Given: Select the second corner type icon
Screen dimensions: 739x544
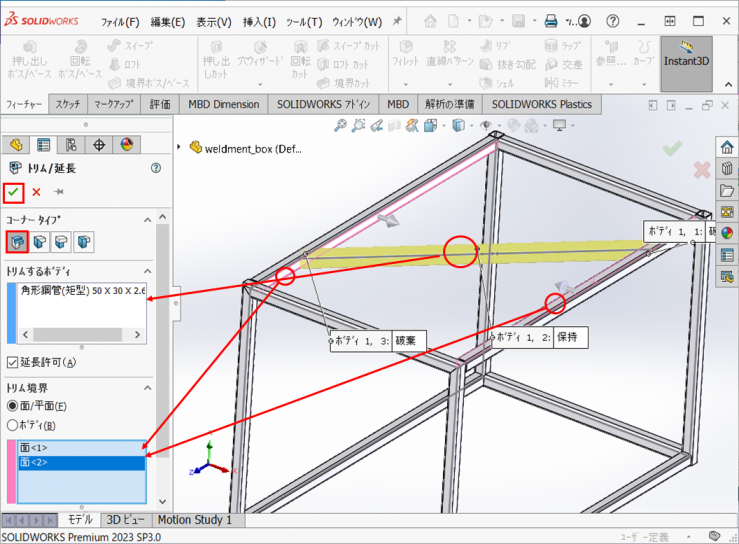Looking at the screenshot, I should 39,241.
